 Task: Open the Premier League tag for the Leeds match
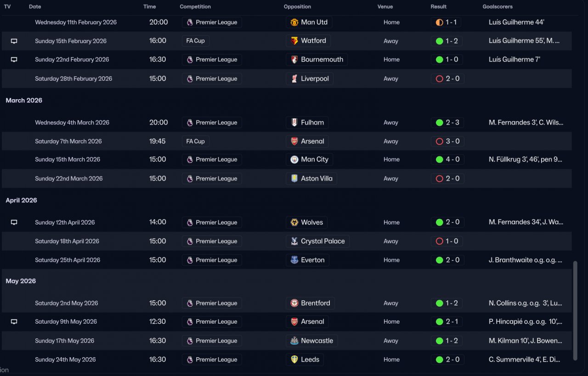point(212,359)
